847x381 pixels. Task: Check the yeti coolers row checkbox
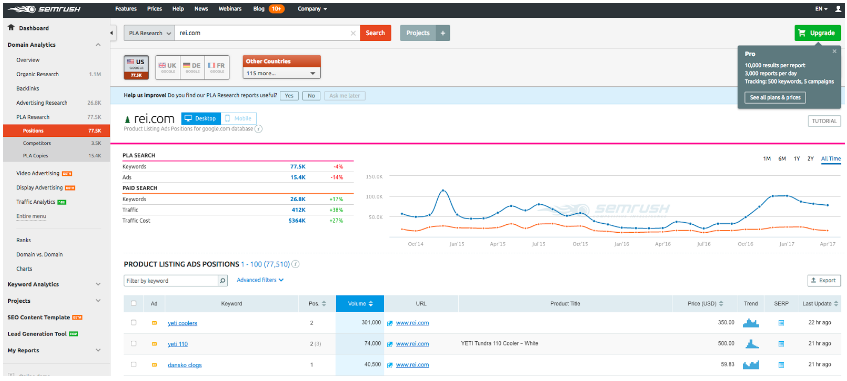(x=133, y=323)
